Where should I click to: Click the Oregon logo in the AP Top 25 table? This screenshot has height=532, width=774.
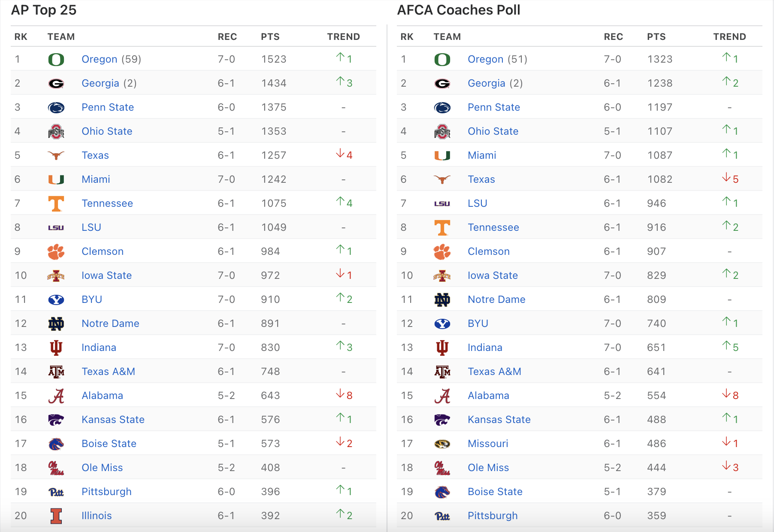point(56,59)
